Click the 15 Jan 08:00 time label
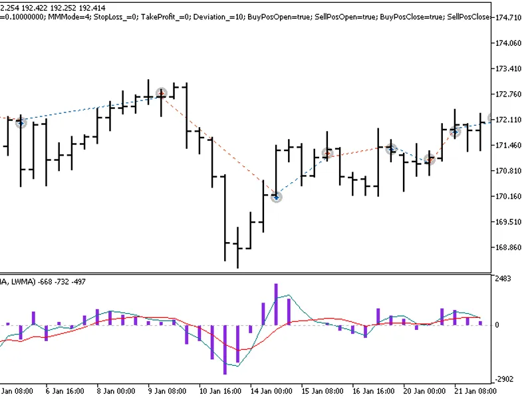This screenshot has width=532, height=399. pos(323,391)
